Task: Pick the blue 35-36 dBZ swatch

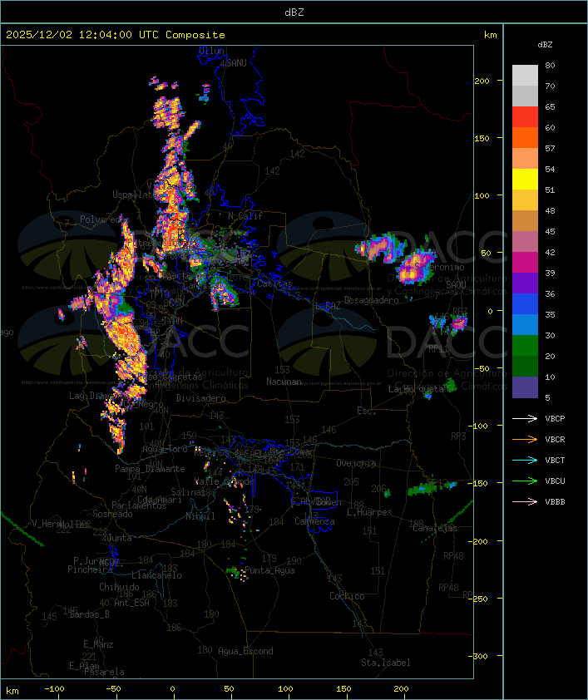Action: click(x=525, y=304)
